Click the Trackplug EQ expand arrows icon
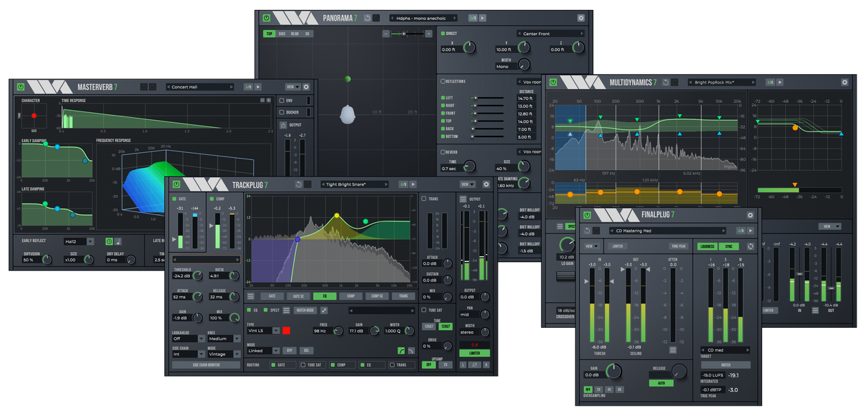 pos(324,310)
